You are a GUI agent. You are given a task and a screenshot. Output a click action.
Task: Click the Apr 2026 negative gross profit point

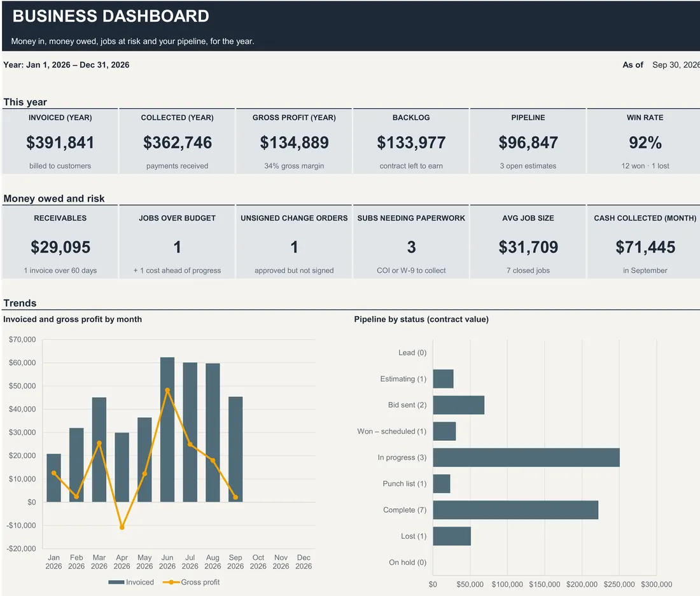coord(122,527)
